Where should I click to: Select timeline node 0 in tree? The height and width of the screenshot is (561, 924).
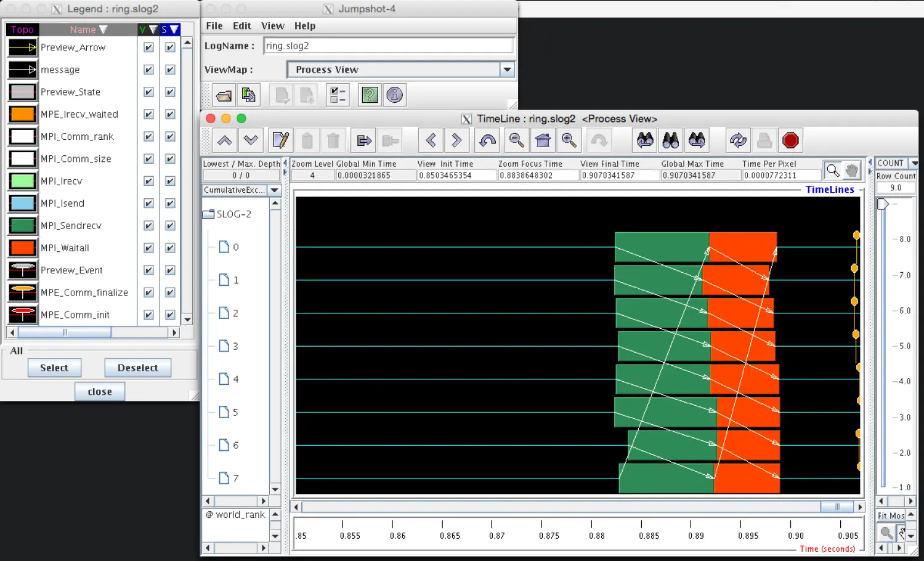point(229,247)
